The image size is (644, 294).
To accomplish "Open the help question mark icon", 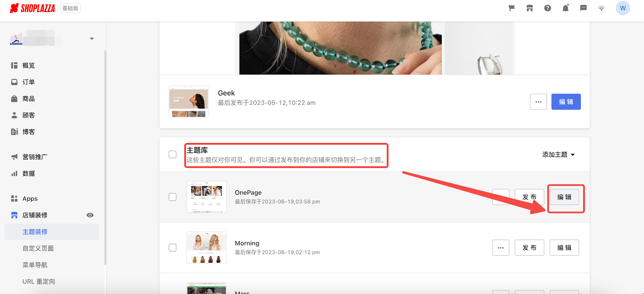I will (x=547, y=8).
